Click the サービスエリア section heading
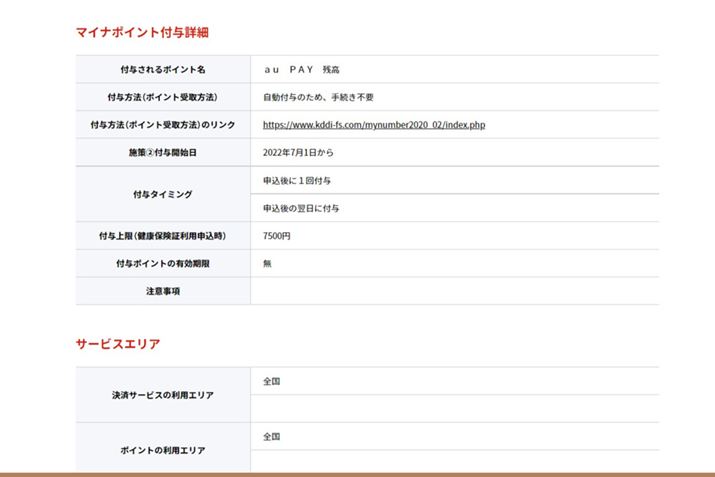Screen dimensions: 715x477 tap(118, 344)
